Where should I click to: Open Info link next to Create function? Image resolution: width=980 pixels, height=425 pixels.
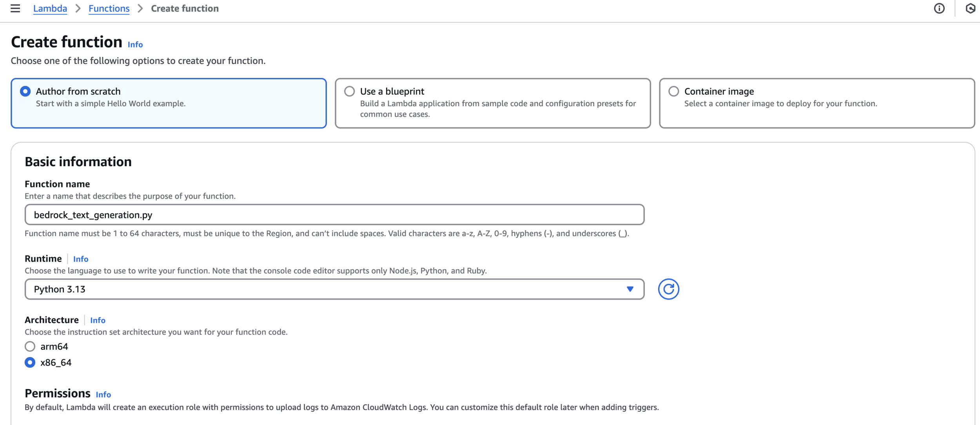point(135,45)
